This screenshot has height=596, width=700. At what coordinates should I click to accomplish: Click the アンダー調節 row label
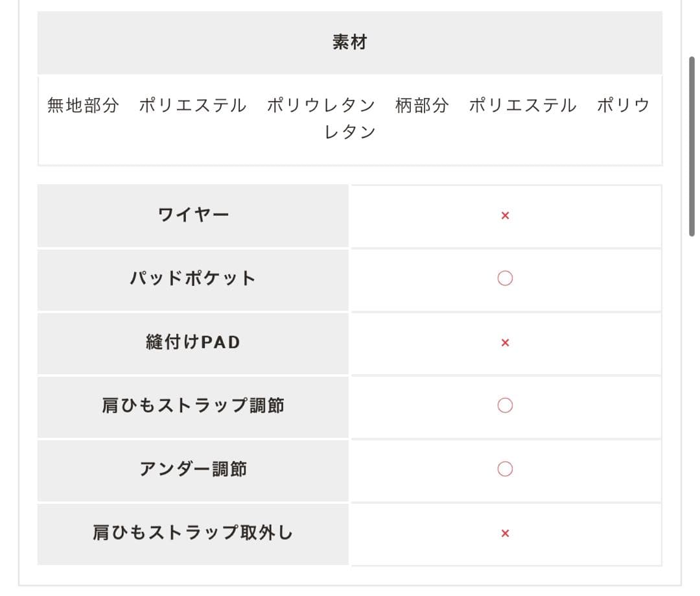(193, 469)
